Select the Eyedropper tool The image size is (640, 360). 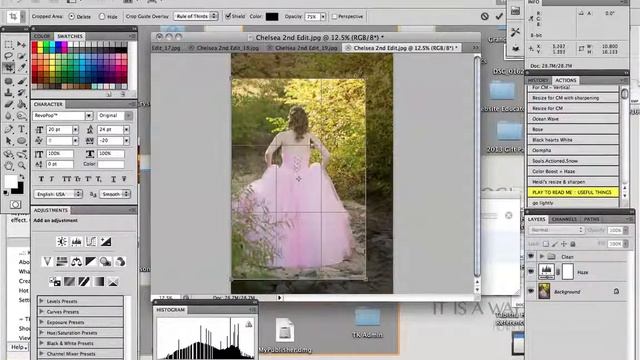coord(21,67)
